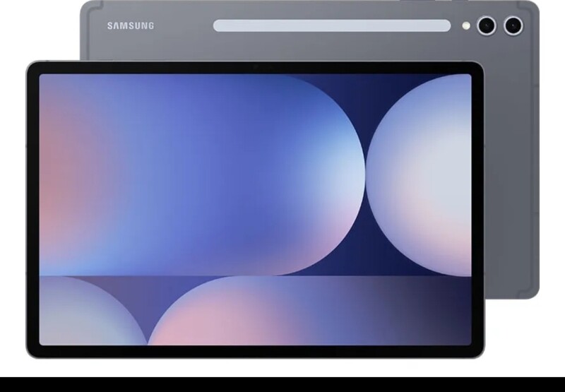Click the front tablet's wallpaper screen
Image resolution: width=565 pixels, height=392 pixels.
pyautogui.click(x=255, y=209)
